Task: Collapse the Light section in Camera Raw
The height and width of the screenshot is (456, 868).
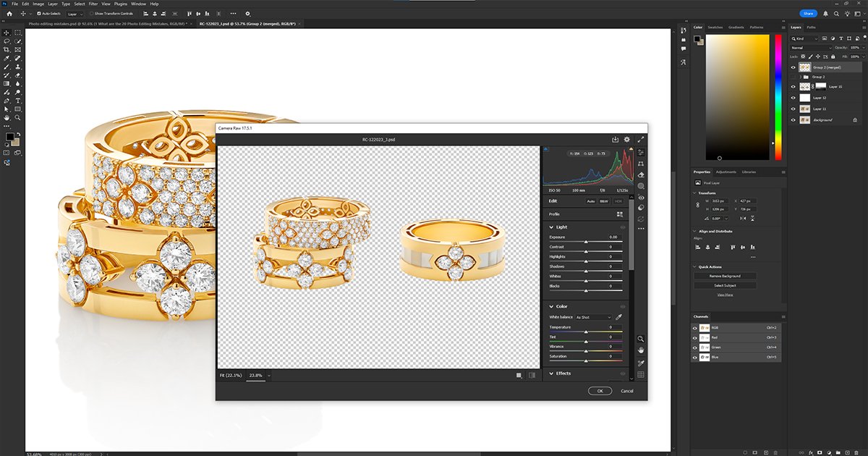Action: pos(552,227)
